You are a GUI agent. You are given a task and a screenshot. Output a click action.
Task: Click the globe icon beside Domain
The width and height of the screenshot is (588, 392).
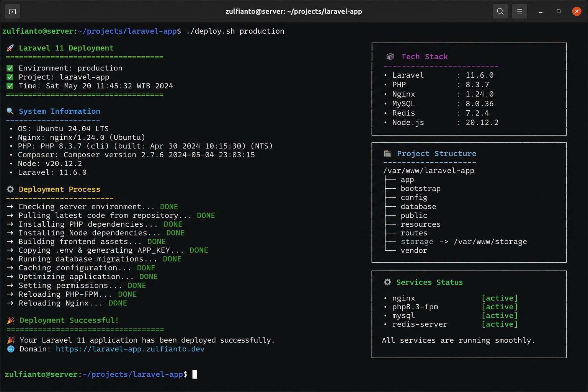11,349
